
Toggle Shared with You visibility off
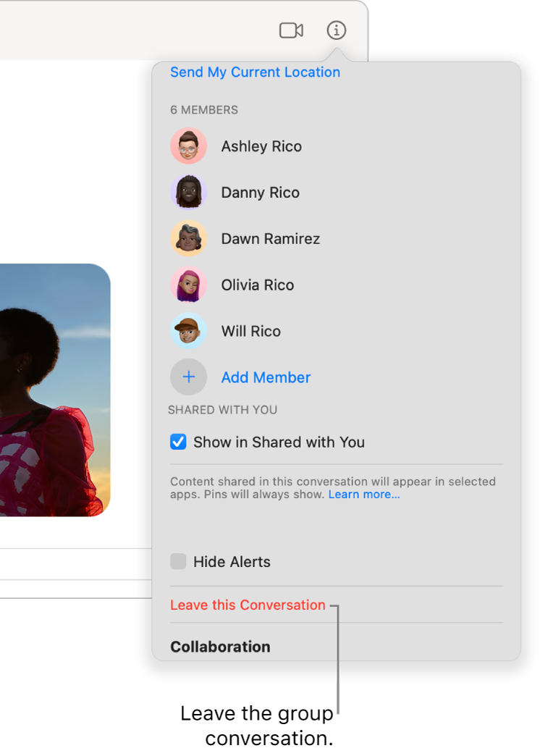(x=178, y=442)
